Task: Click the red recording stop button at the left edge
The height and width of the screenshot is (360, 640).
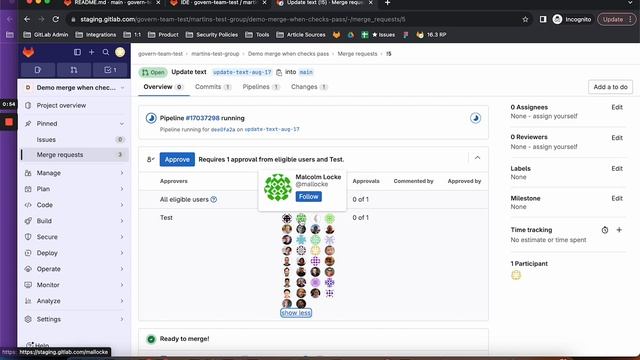Action: (x=9, y=122)
